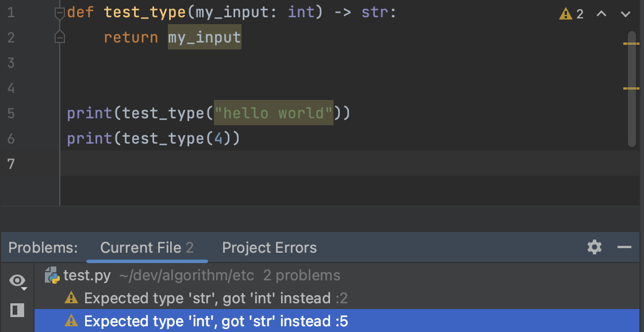
Task: Click highlighted my_input on return line
Action: coord(205,37)
